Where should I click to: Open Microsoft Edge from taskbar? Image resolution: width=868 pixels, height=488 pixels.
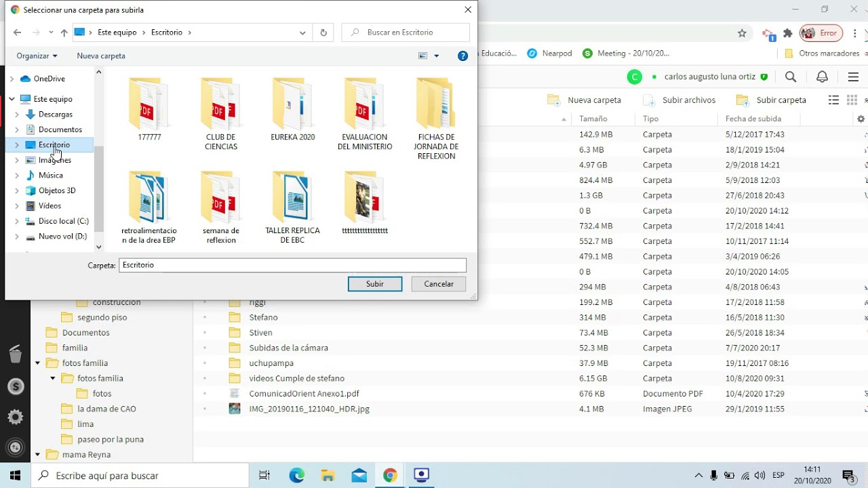pyautogui.click(x=296, y=475)
